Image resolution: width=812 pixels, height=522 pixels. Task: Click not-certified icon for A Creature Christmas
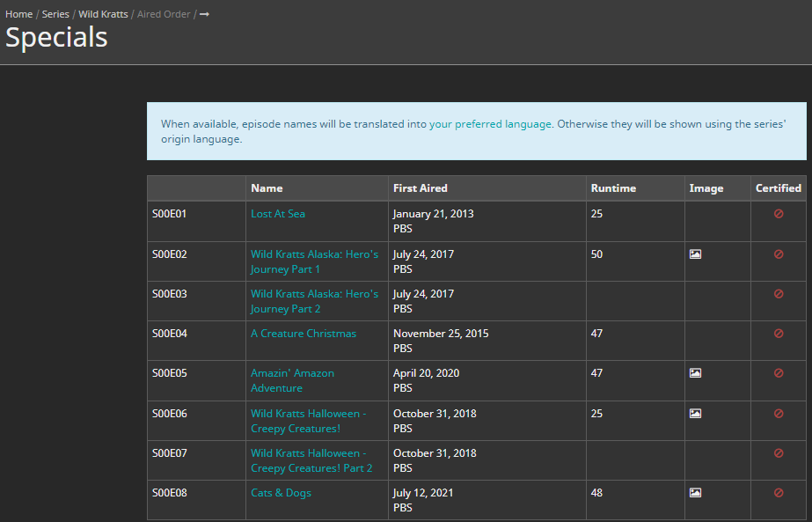point(779,334)
